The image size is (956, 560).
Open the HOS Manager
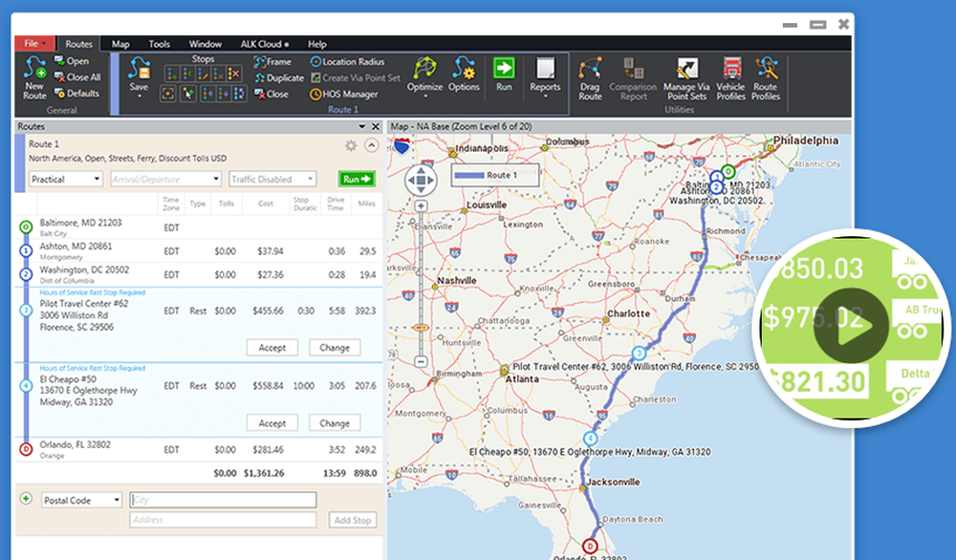click(x=344, y=94)
